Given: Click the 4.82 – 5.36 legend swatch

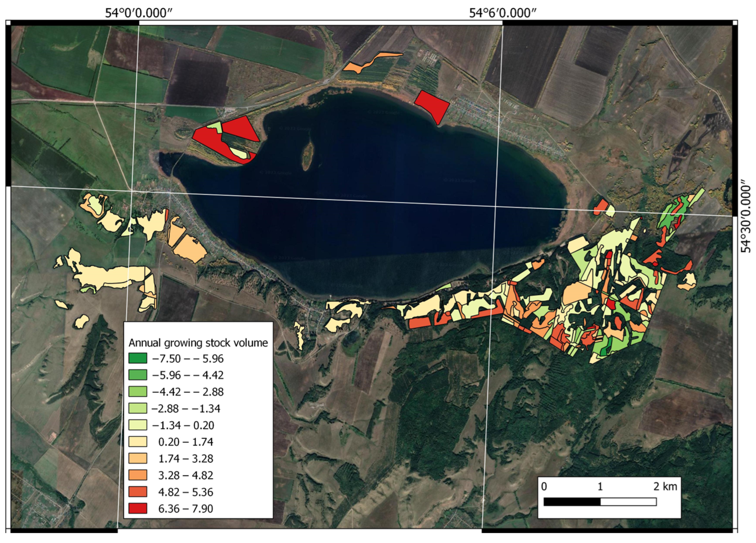Looking at the screenshot, I should pos(138,492).
